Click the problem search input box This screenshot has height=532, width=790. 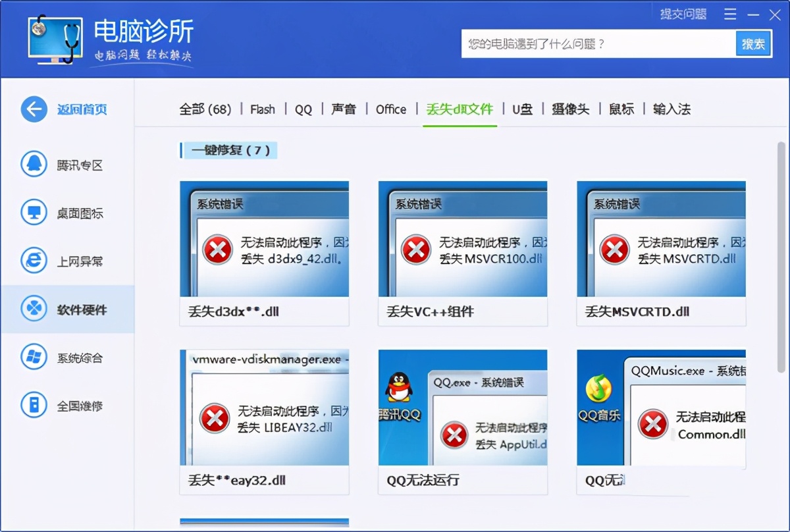[x=592, y=43]
